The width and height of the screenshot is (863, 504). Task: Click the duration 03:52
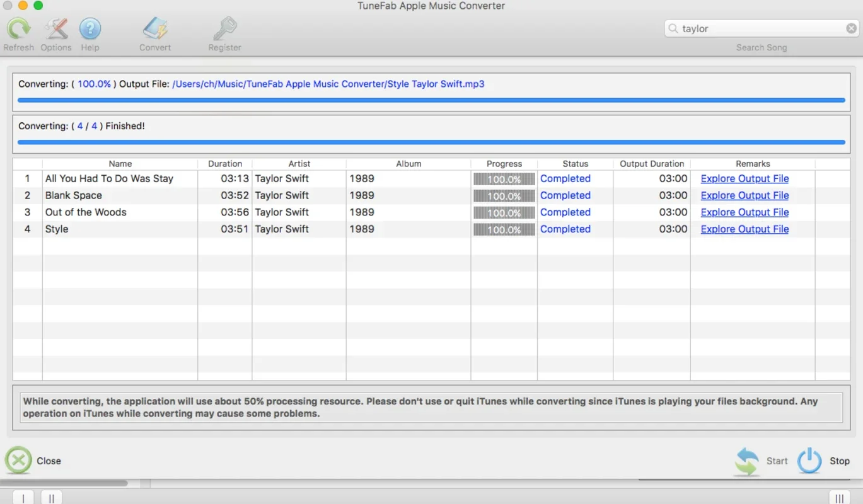[x=235, y=196]
